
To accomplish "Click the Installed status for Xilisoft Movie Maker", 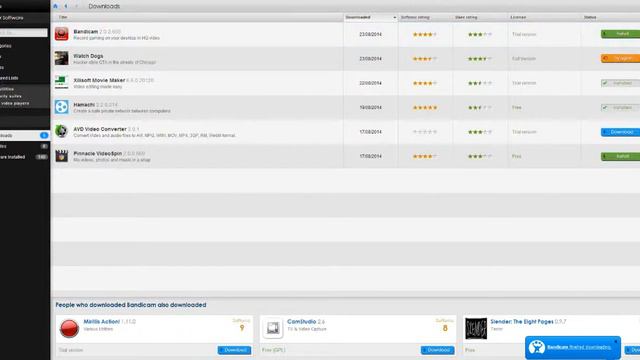I will (620, 83).
